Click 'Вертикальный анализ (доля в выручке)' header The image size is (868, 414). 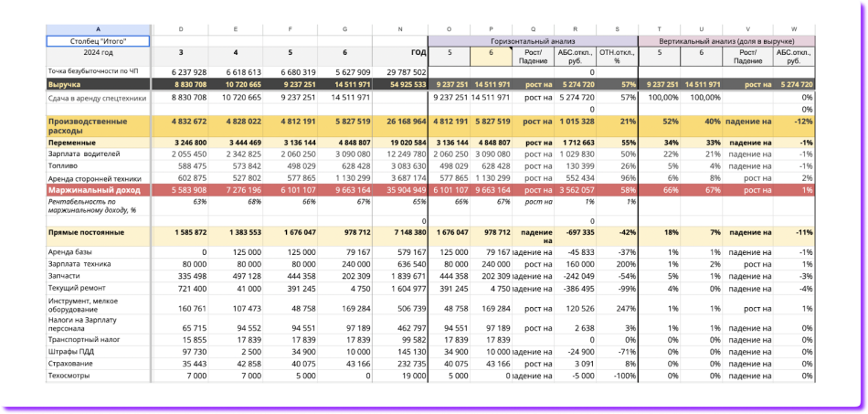click(726, 41)
